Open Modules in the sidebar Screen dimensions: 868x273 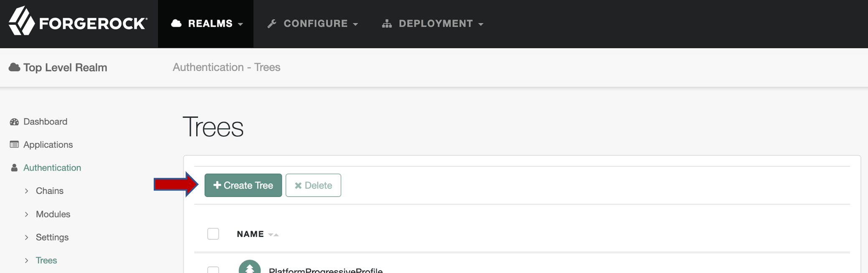pyautogui.click(x=53, y=214)
